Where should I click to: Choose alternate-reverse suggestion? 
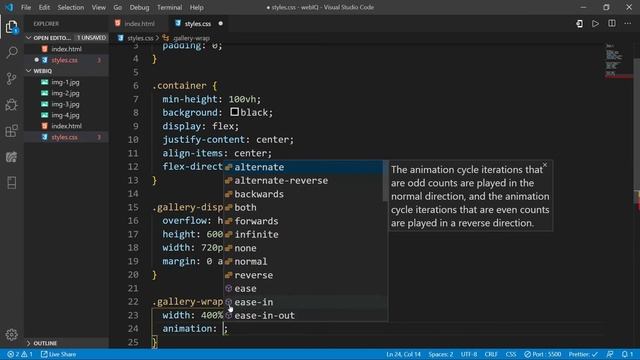pos(303,180)
